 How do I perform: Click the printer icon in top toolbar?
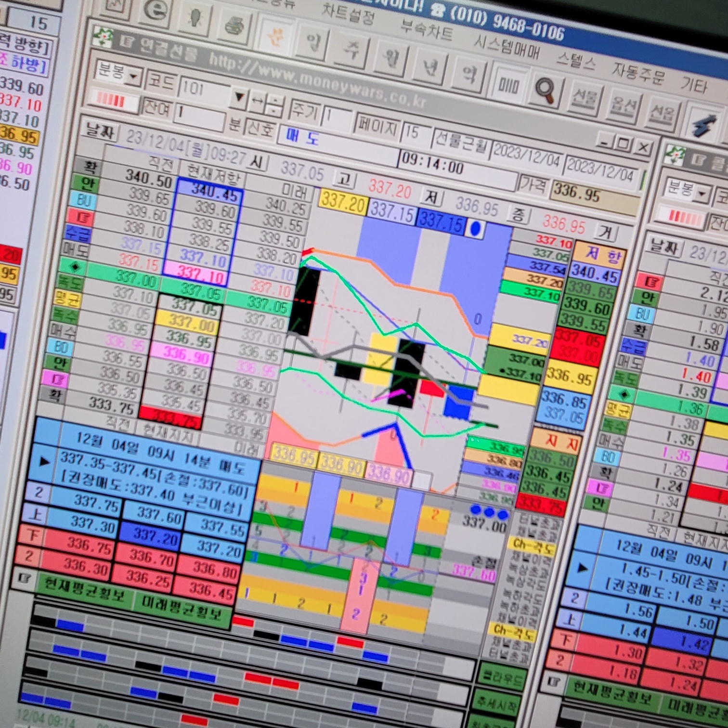click(x=235, y=26)
